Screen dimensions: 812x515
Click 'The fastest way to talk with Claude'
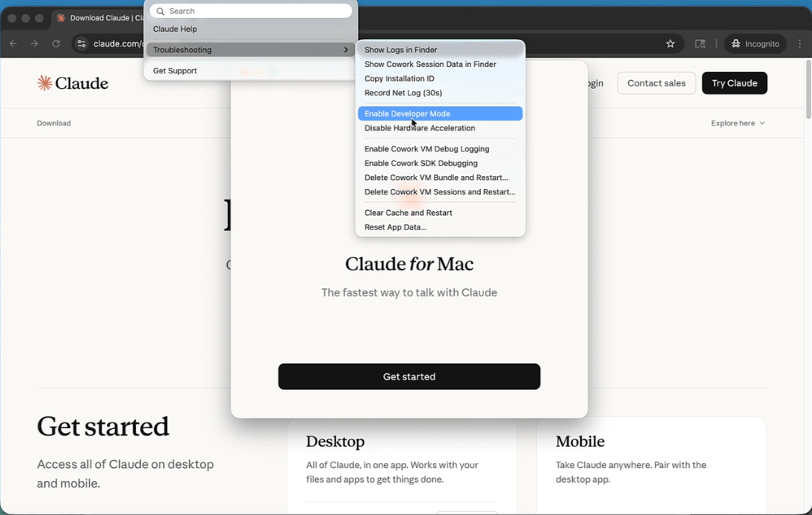coord(409,293)
